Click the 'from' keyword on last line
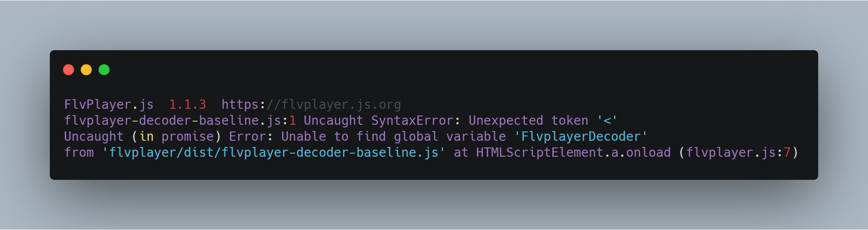 [x=79, y=153]
